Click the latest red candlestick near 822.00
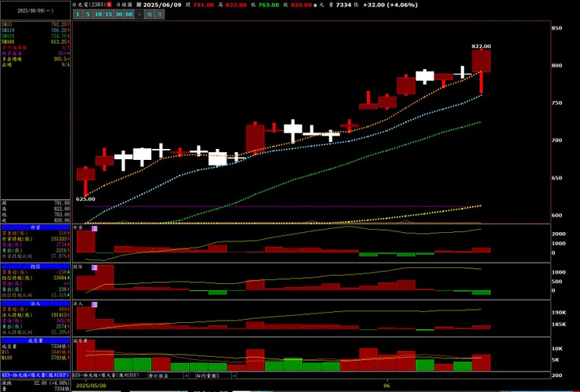Image resolution: width=580 pixels, height=392 pixels. [x=481, y=61]
